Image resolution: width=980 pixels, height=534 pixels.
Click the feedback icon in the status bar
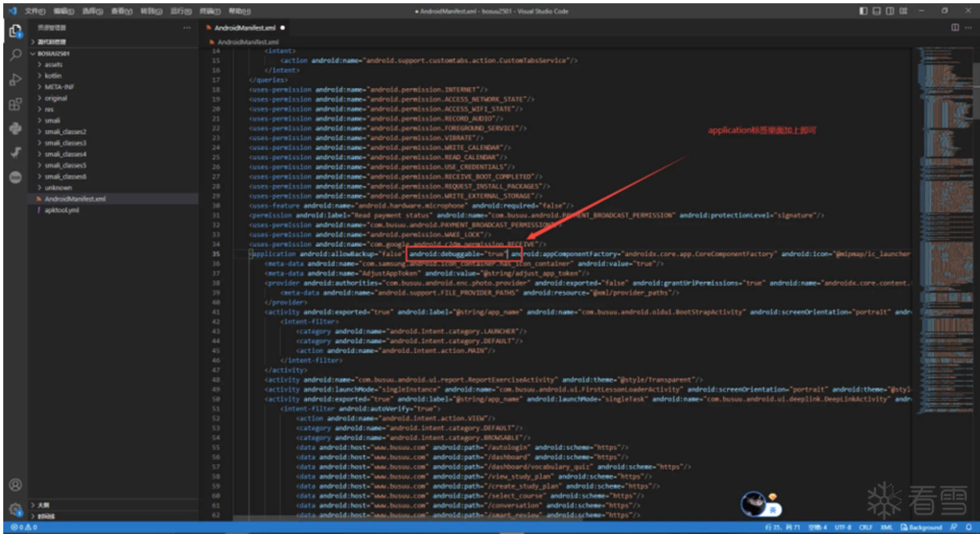click(x=953, y=527)
